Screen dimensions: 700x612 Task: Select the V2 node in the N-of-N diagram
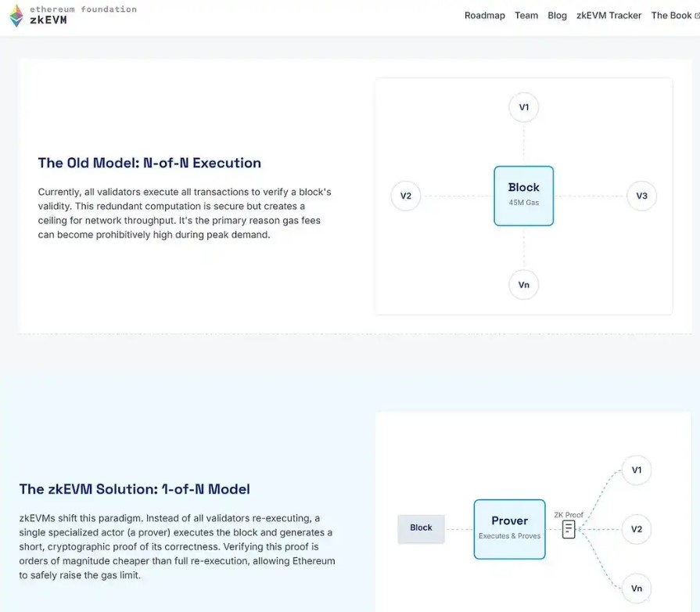click(x=405, y=196)
